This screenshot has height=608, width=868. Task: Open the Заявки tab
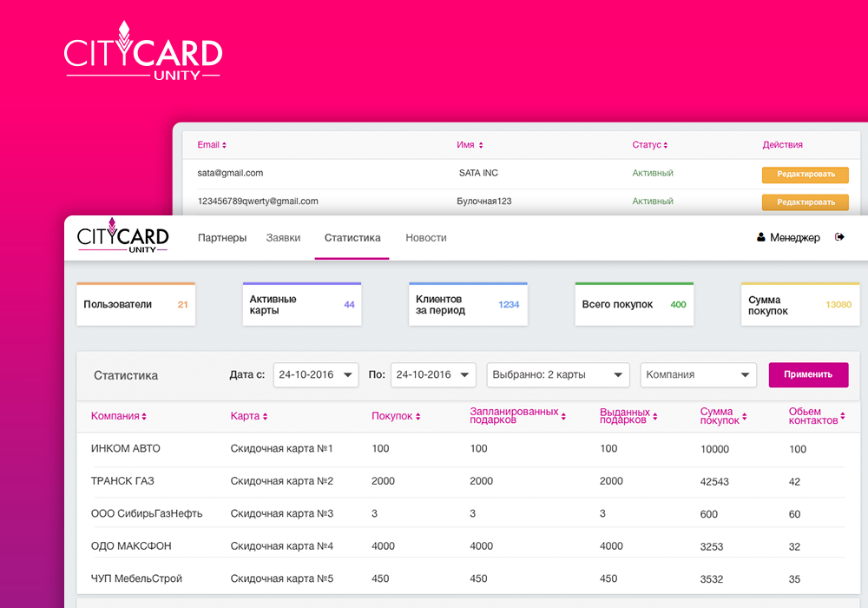coord(283,238)
